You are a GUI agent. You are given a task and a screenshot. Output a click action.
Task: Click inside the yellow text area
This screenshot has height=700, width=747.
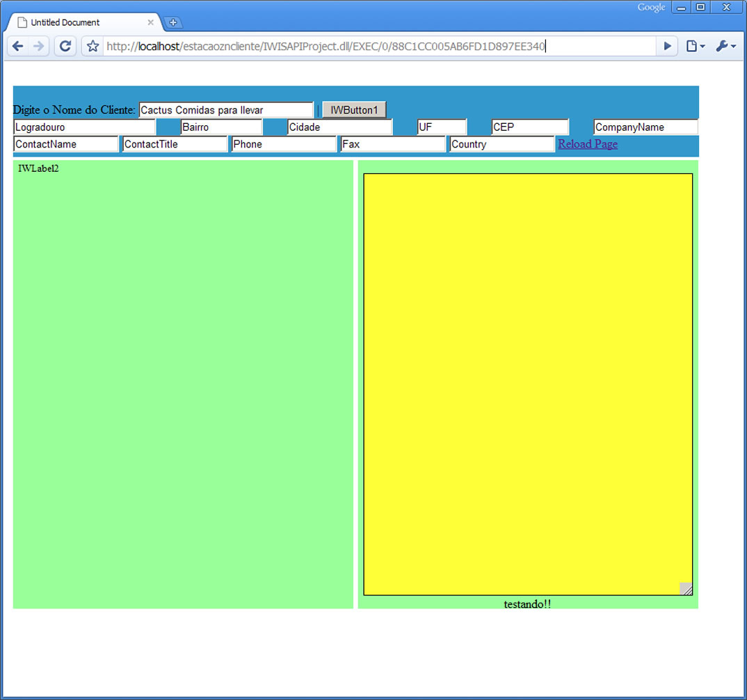pyautogui.click(x=528, y=384)
